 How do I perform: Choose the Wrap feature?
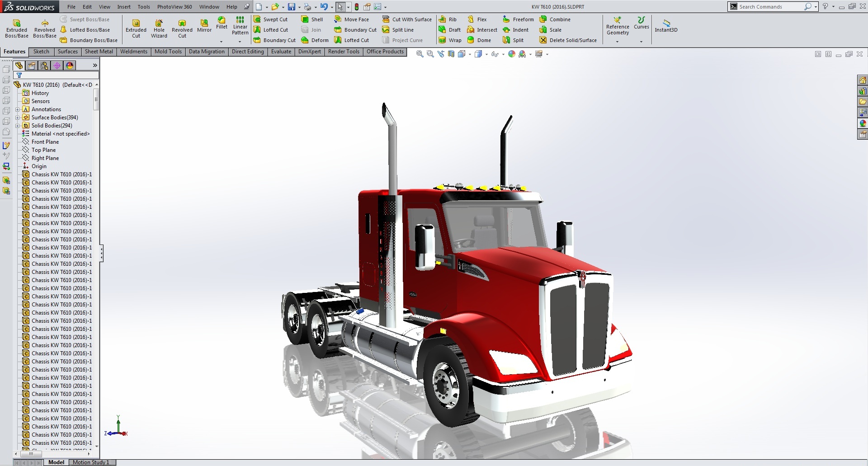pos(450,40)
